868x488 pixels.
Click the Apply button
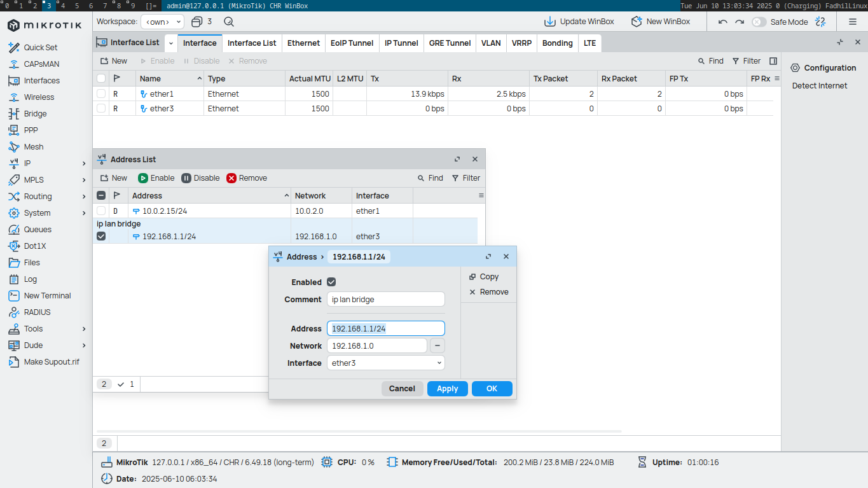[447, 389]
